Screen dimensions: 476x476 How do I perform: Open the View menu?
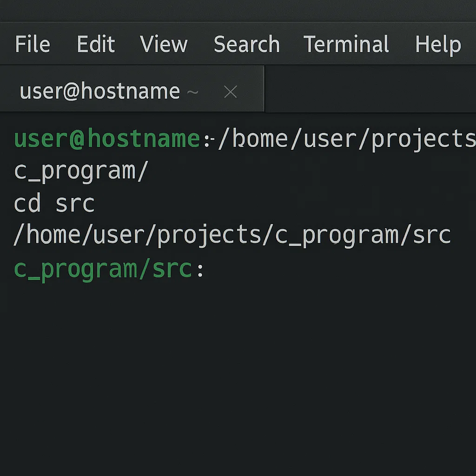(x=164, y=44)
